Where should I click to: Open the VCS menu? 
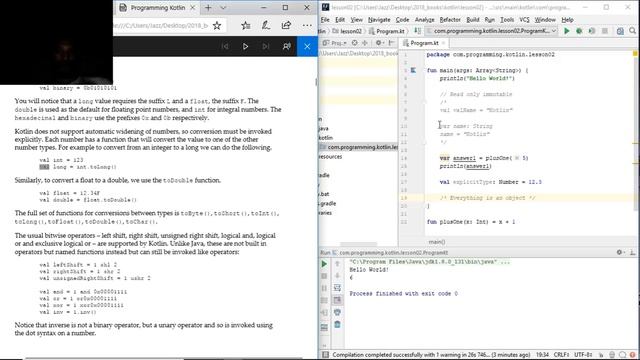click(x=524, y=20)
